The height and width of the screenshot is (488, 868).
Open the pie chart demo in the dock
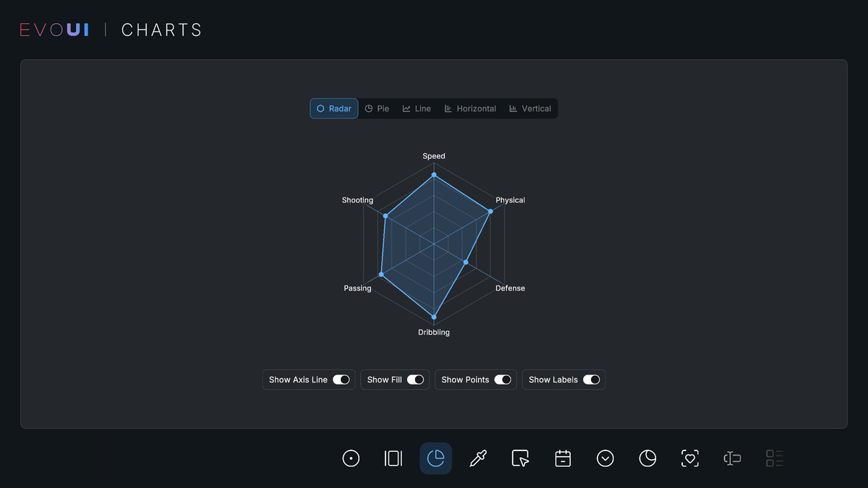pyautogui.click(x=435, y=458)
